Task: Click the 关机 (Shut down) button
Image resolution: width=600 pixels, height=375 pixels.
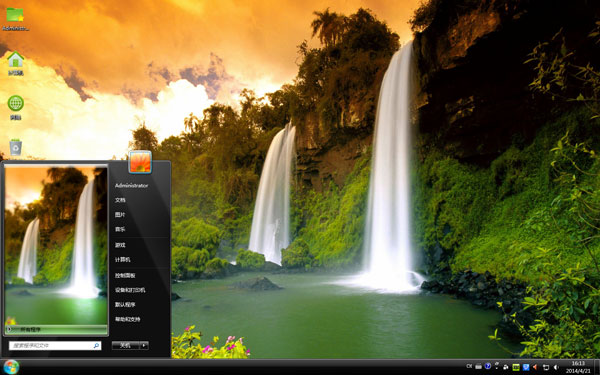Action: (126, 346)
